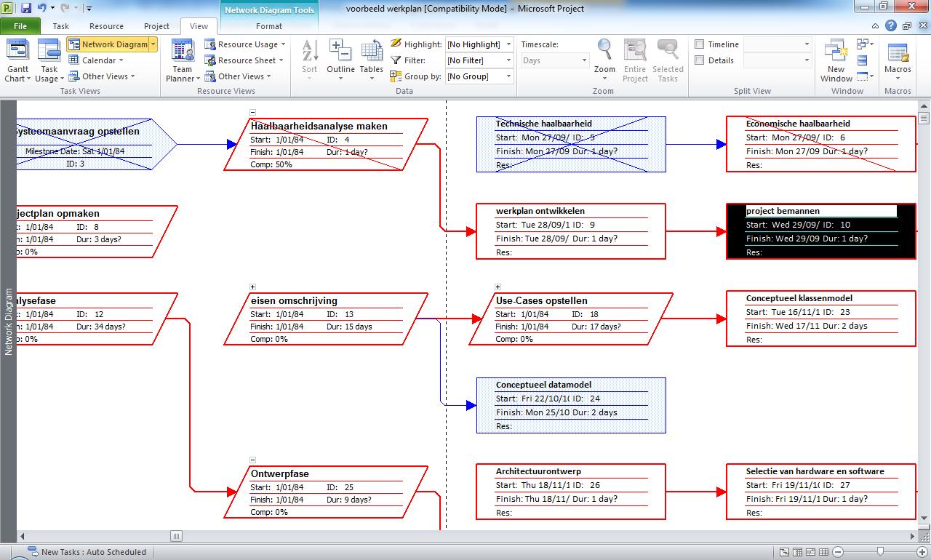Collapse the Haalbaarheidsanalyse maken summary node
931x560 pixels.
coord(252,112)
